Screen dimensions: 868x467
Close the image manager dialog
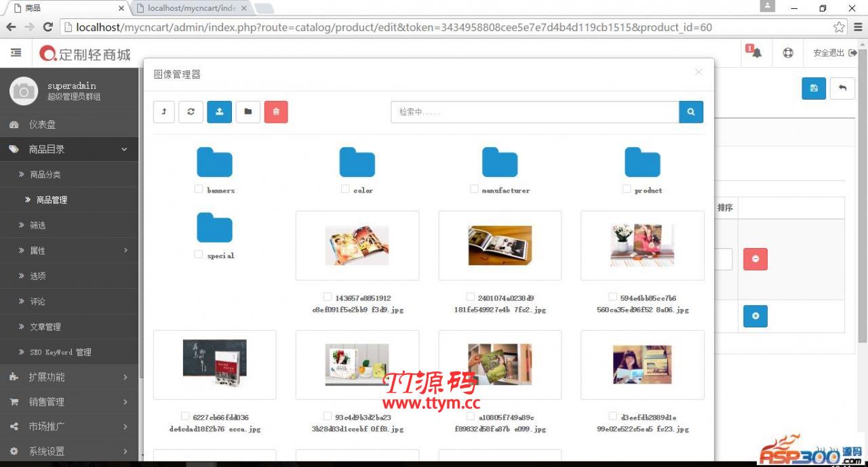tap(698, 72)
